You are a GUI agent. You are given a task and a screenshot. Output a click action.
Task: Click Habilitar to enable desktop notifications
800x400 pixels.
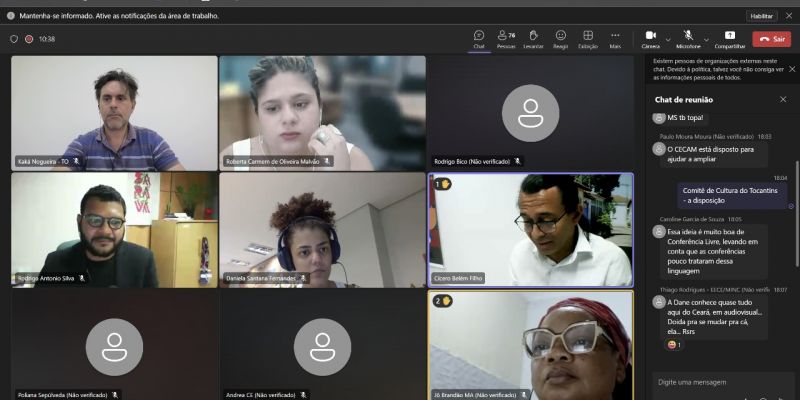click(x=761, y=16)
